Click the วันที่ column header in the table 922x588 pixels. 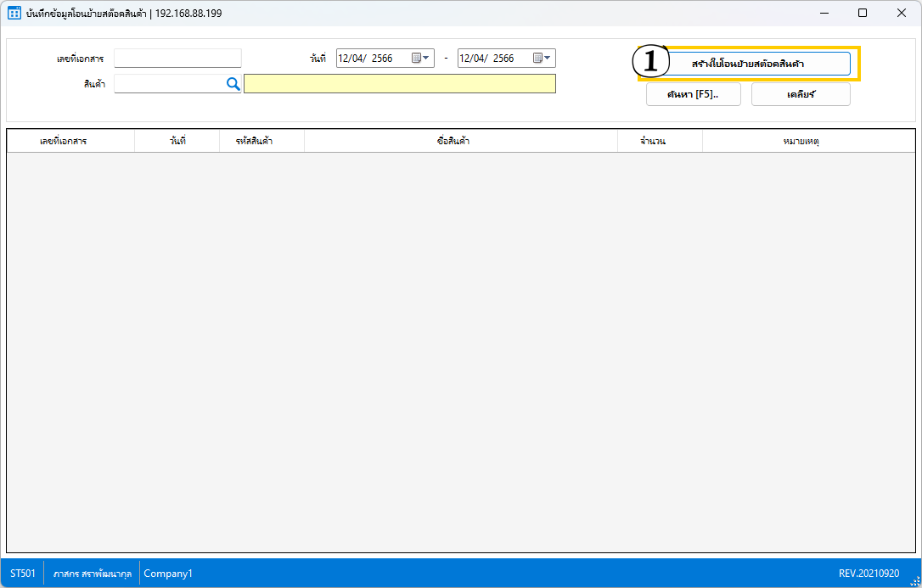[177, 141]
